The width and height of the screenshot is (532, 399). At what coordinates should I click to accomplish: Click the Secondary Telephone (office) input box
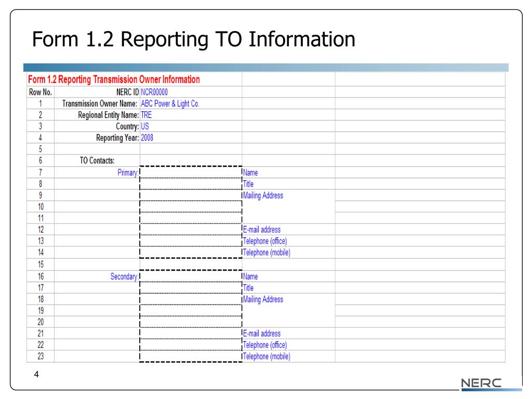(191, 345)
